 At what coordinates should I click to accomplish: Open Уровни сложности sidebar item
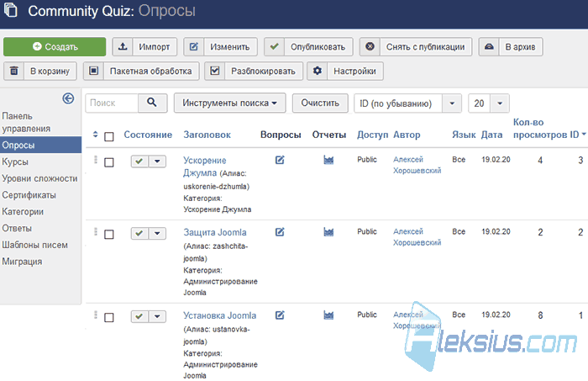[39, 178]
